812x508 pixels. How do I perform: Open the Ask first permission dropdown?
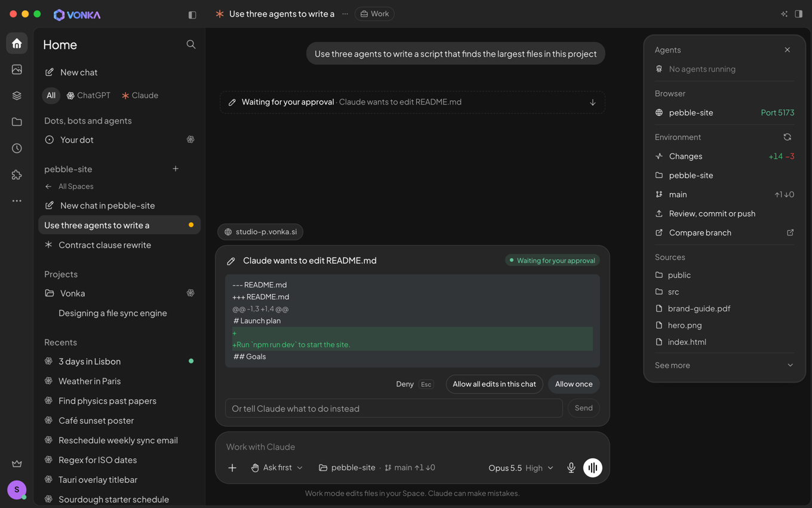pos(277,468)
